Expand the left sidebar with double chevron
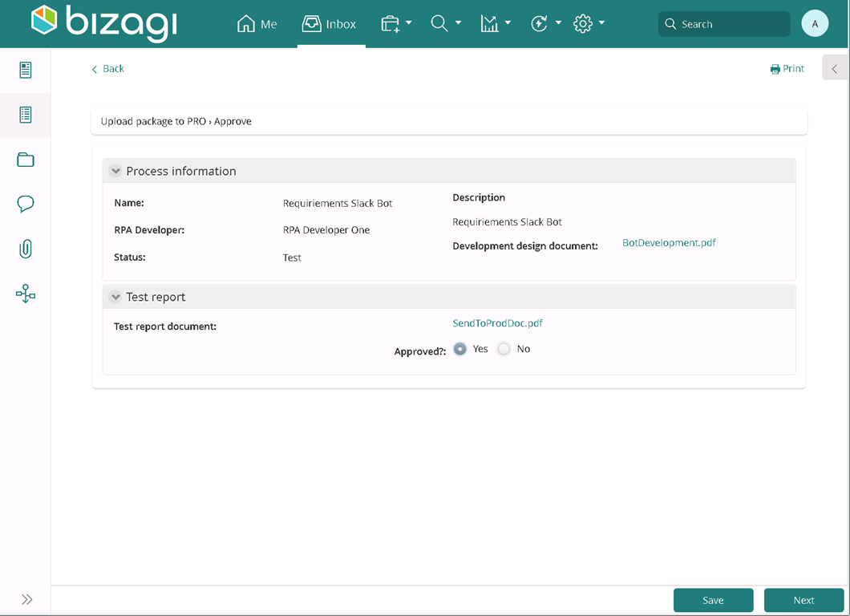 tap(26, 599)
